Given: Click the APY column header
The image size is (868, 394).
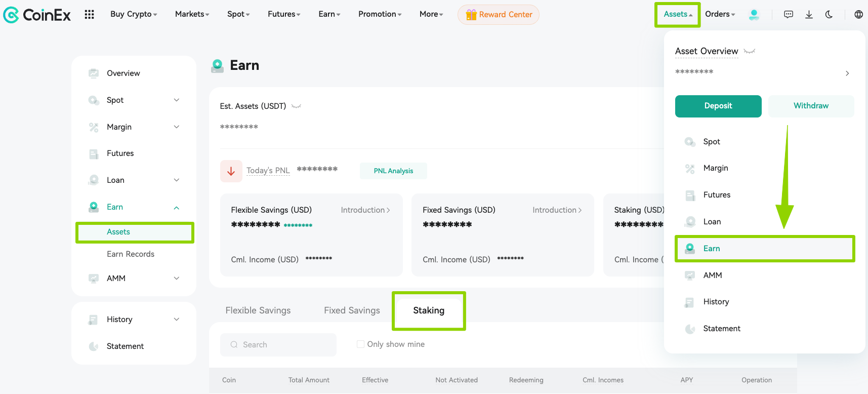Looking at the screenshot, I should point(687,380).
